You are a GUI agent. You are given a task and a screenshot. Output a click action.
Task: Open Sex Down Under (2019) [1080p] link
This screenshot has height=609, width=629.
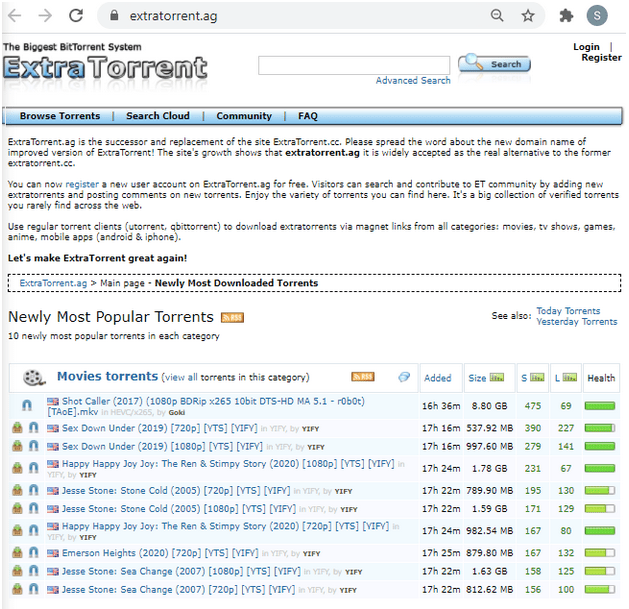click(x=162, y=447)
